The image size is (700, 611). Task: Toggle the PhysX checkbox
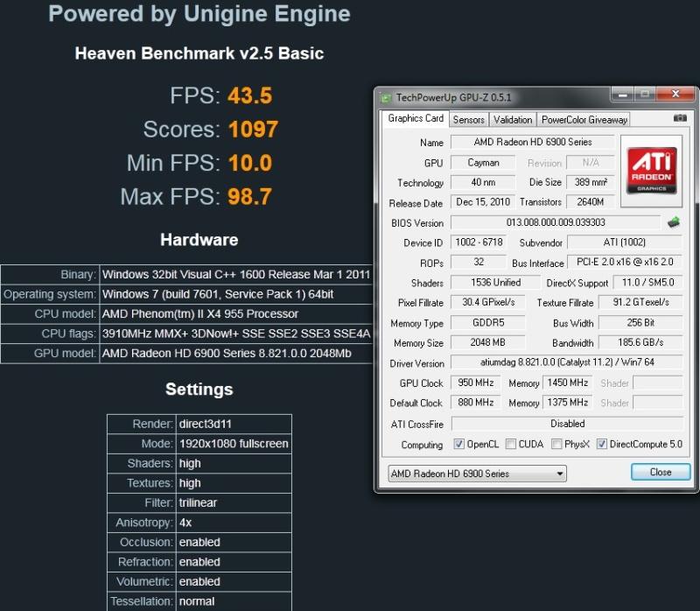(556, 444)
